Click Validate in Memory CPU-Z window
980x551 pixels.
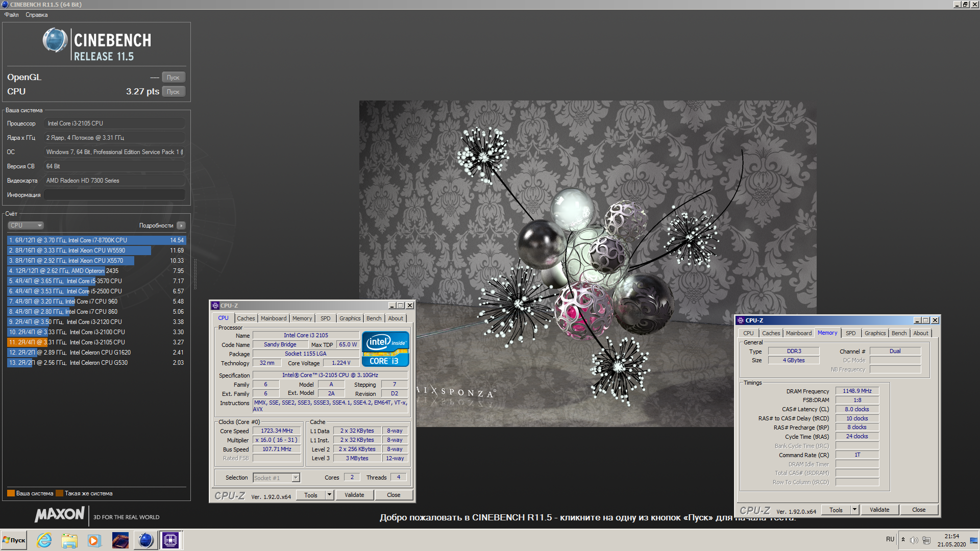click(x=879, y=510)
